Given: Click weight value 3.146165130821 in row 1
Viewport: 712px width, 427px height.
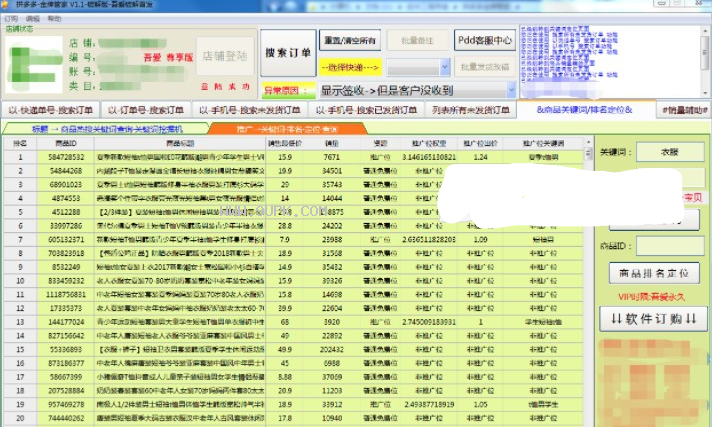Looking at the screenshot, I should point(429,157).
